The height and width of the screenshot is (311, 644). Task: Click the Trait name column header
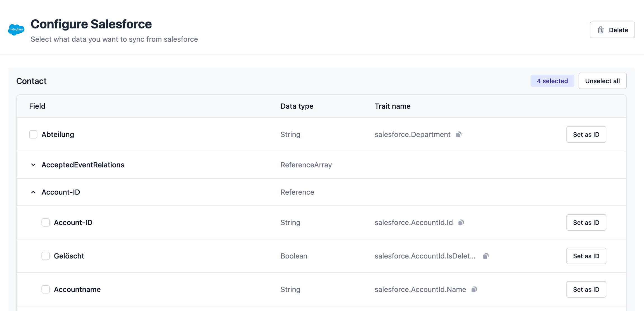[392, 106]
